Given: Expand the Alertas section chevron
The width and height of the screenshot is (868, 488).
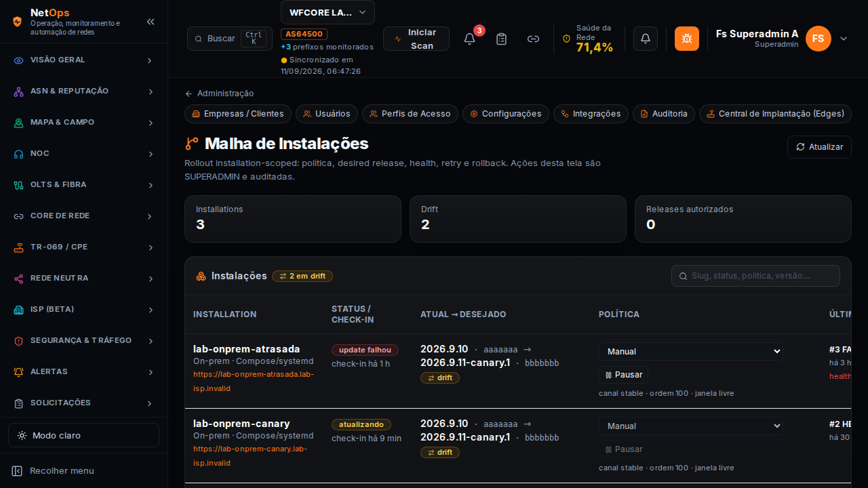Looking at the screenshot, I should [151, 372].
